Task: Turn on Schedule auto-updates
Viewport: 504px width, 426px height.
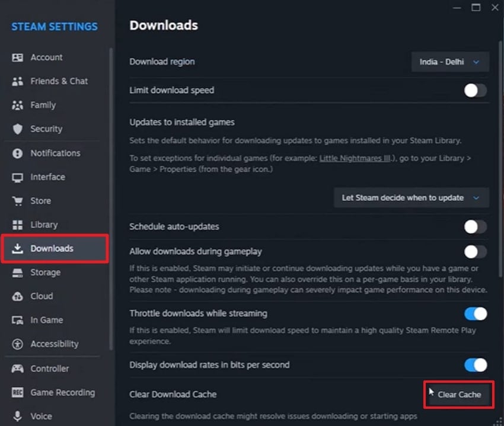Action: [474, 226]
